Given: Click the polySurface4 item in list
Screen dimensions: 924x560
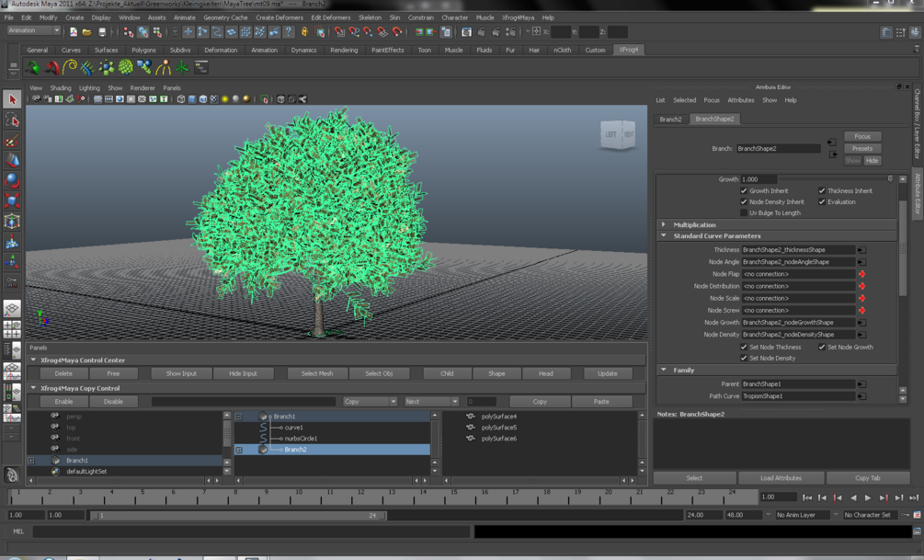Looking at the screenshot, I should point(498,417).
